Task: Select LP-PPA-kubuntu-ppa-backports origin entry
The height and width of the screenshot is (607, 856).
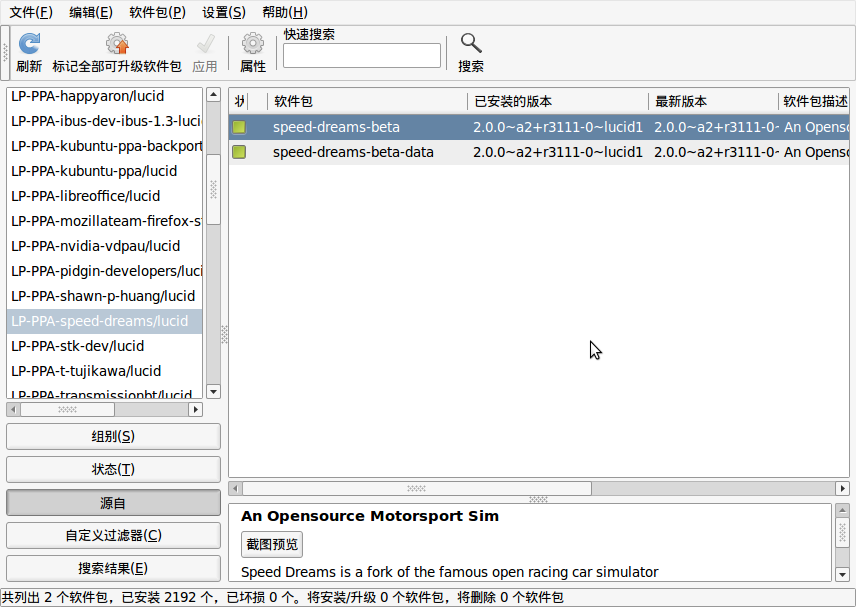Action: 105,146
